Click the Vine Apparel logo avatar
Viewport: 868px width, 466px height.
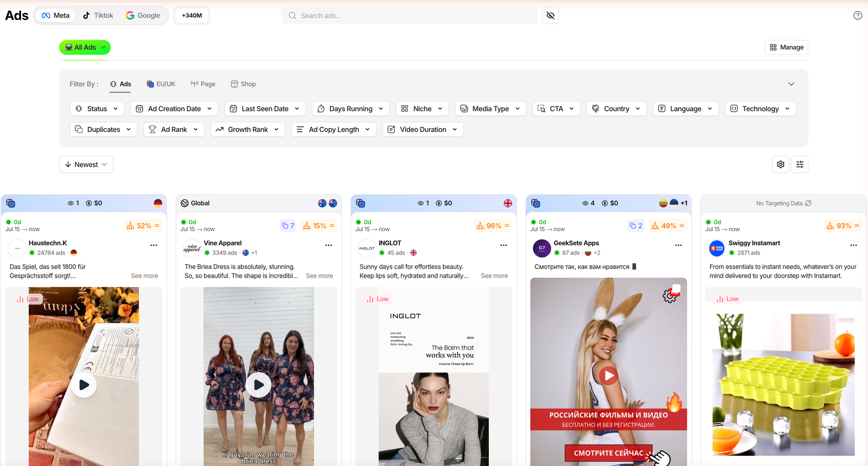tap(192, 248)
